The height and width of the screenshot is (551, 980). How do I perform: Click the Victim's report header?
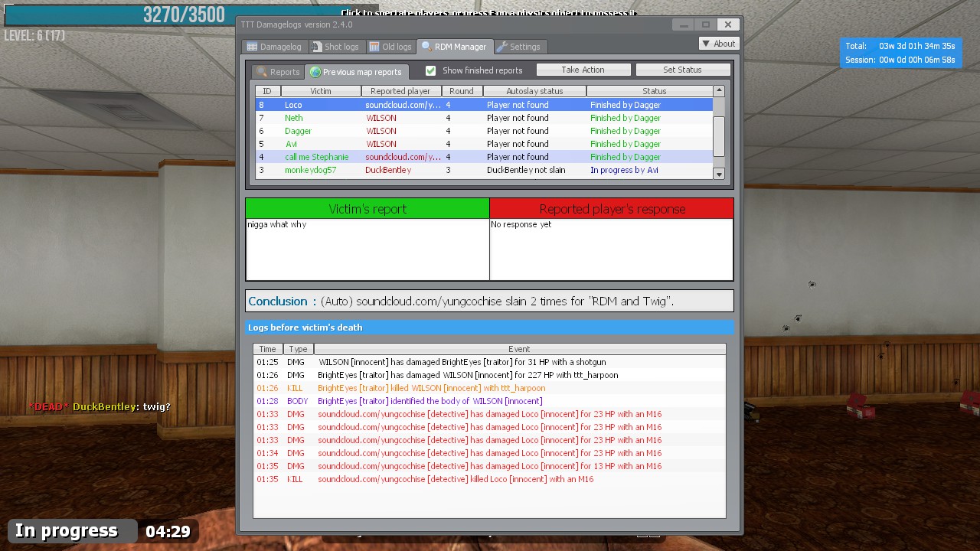click(x=367, y=209)
